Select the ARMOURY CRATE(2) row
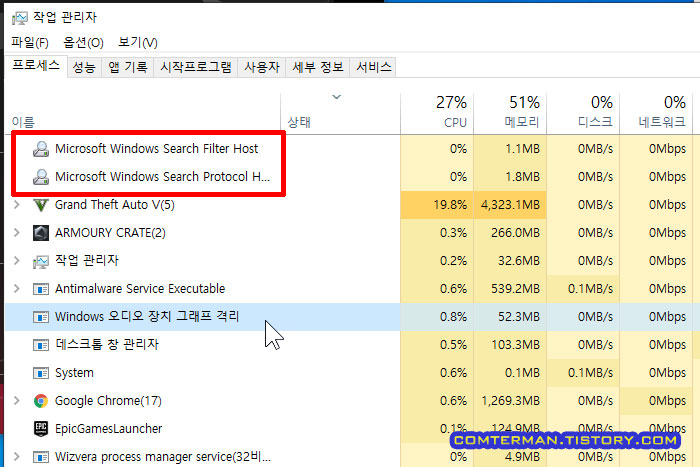Screen dimensions: 700x467 [x=350, y=233]
